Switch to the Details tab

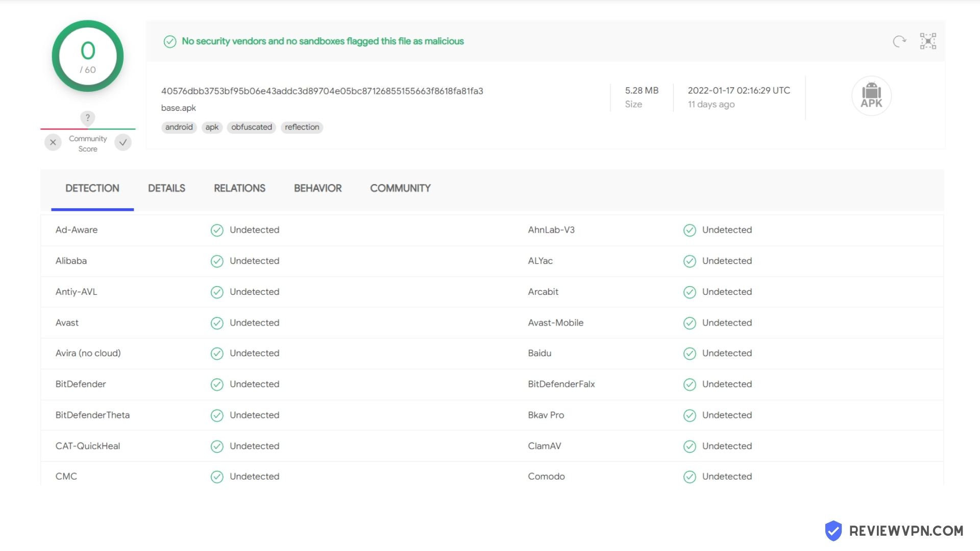(166, 188)
